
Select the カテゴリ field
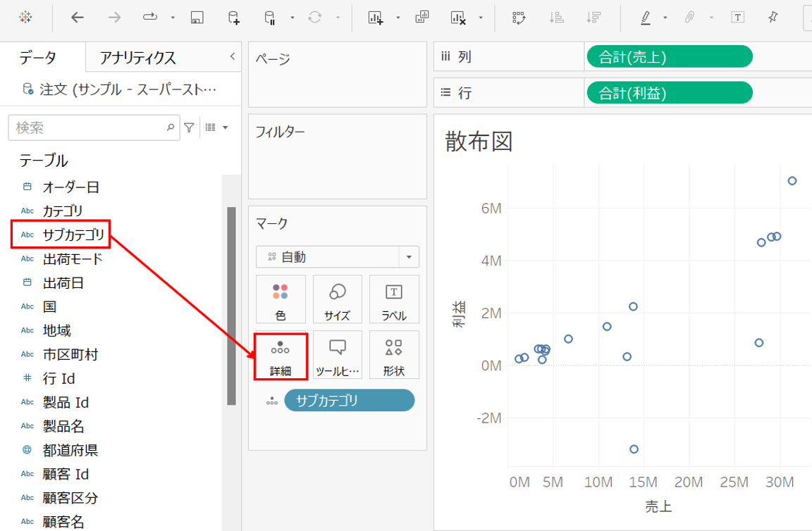click(63, 211)
